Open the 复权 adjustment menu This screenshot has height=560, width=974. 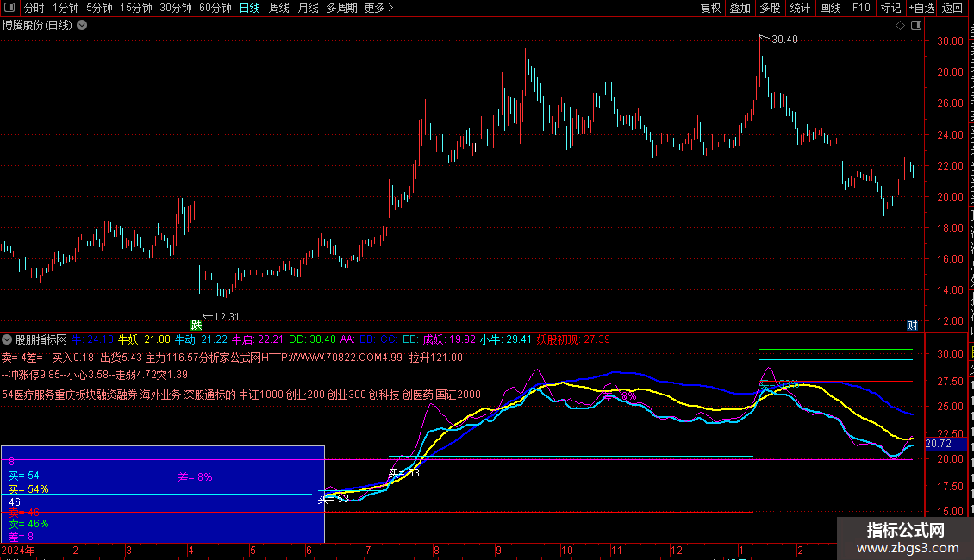(710, 8)
